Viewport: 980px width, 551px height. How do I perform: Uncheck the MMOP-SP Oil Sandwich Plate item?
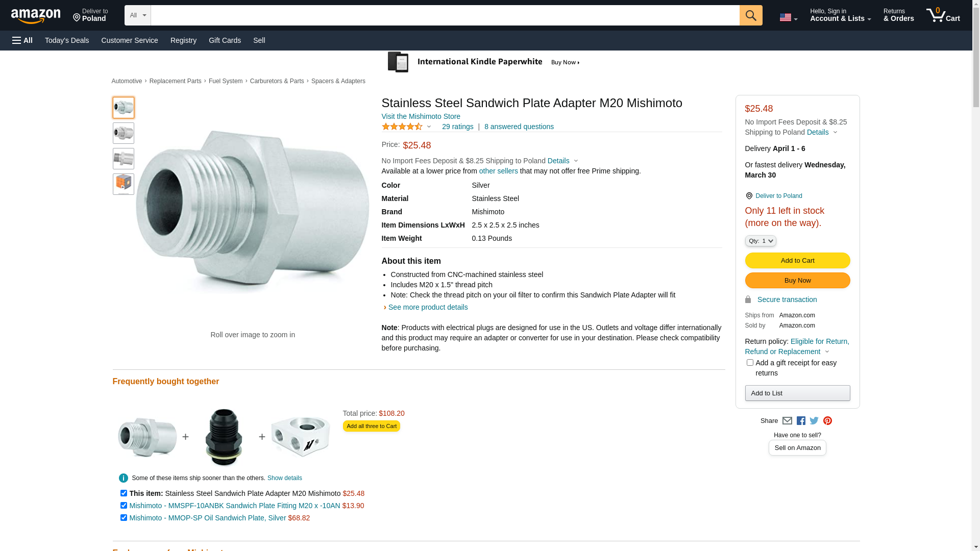pyautogui.click(x=124, y=518)
